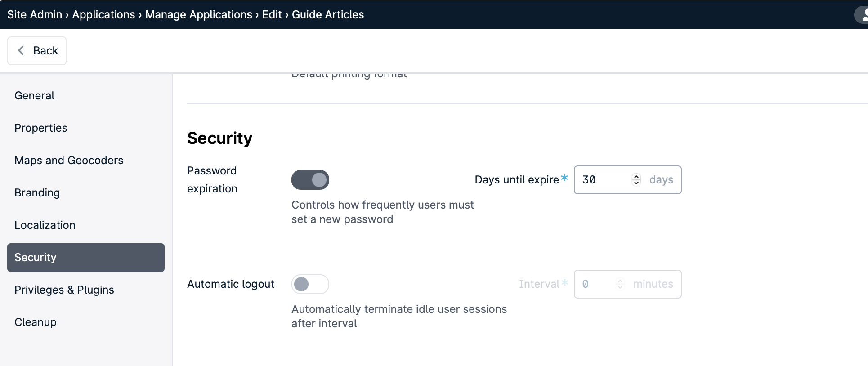Open the user profile avatar icon
Screen dimensions: 868x366
click(x=861, y=14)
